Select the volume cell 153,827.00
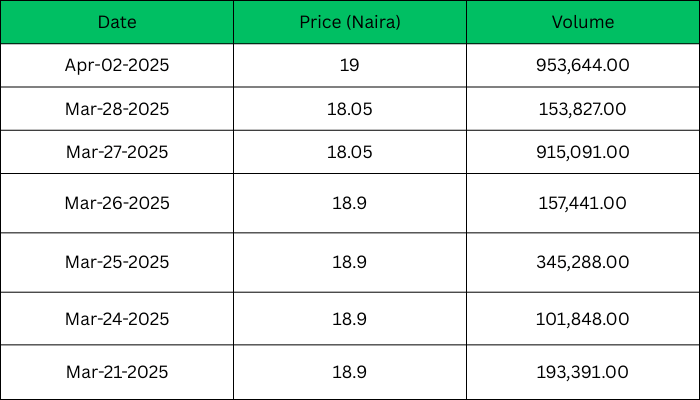 [583, 109]
